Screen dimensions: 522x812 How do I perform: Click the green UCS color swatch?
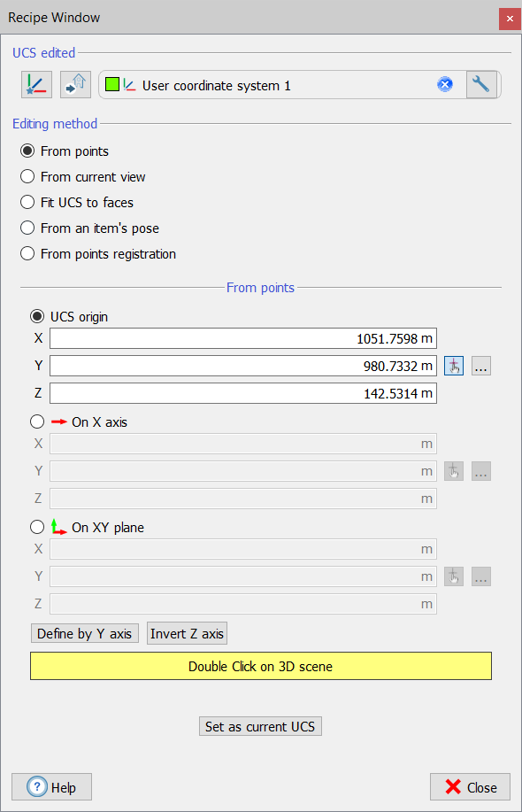point(112,84)
